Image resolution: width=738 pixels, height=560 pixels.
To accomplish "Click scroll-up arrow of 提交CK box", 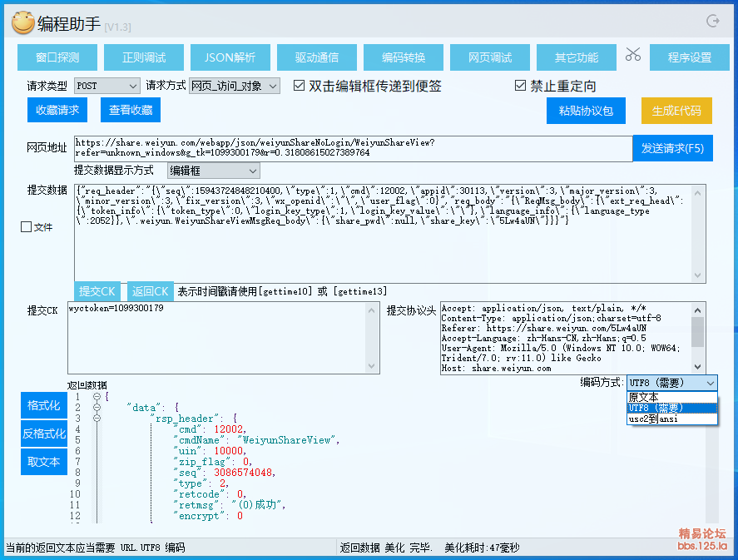I will [x=372, y=310].
